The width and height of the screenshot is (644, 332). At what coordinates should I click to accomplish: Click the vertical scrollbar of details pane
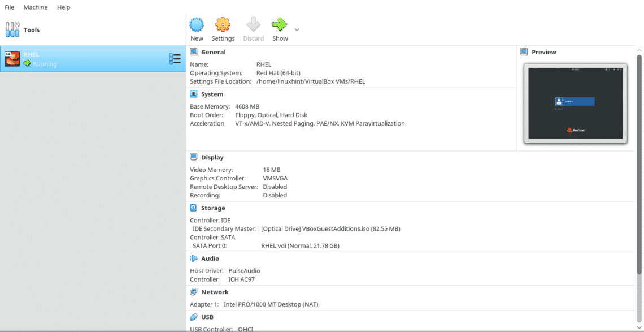pos(639,165)
